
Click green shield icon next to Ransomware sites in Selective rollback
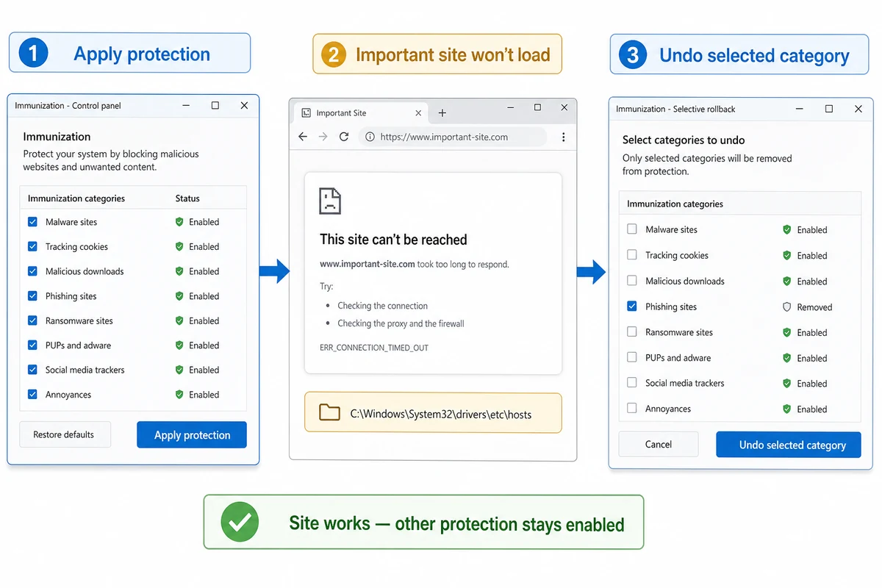tap(787, 333)
